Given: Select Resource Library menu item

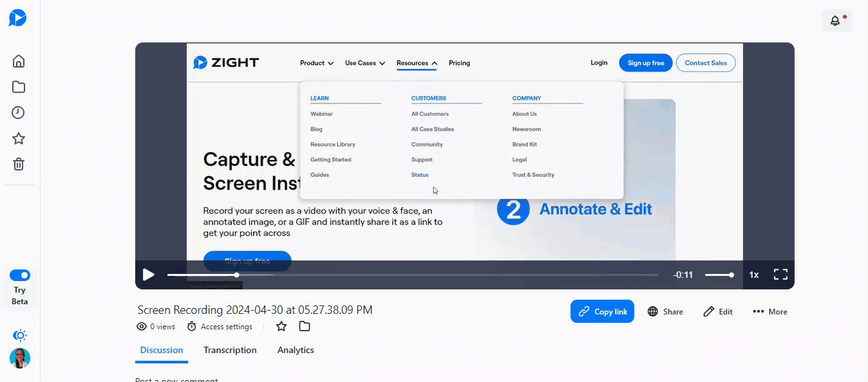Looking at the screenshot, I should coord(333,145).
